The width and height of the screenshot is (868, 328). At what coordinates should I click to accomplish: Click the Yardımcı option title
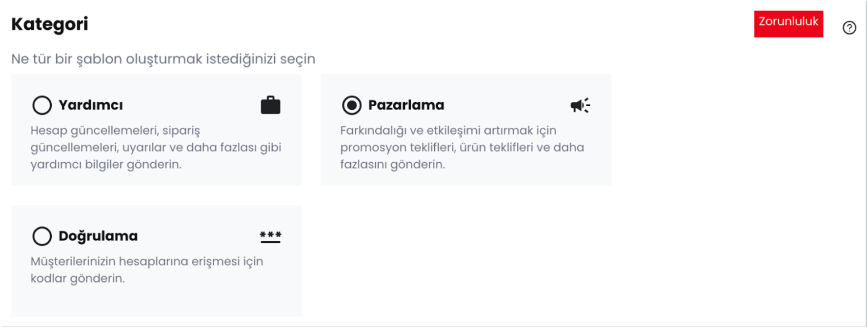91,105
